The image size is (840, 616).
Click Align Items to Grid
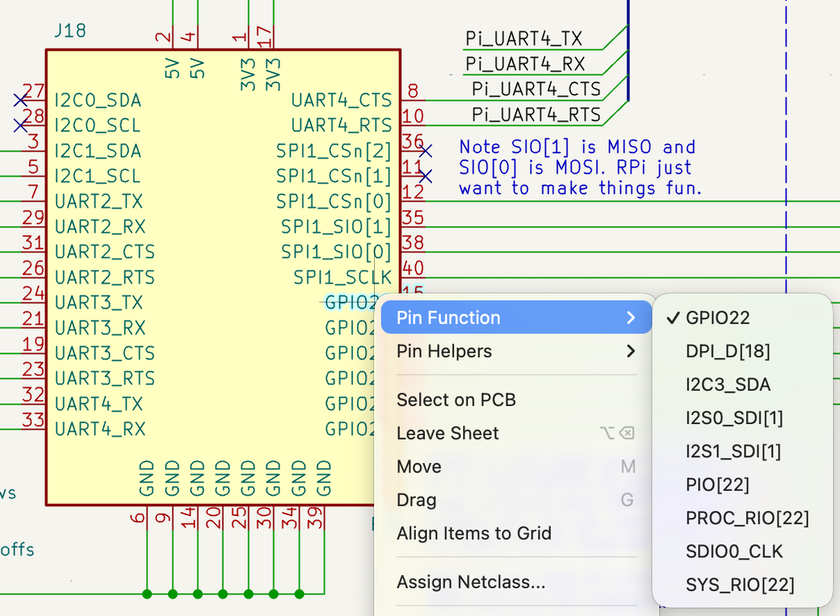[474, 533]
